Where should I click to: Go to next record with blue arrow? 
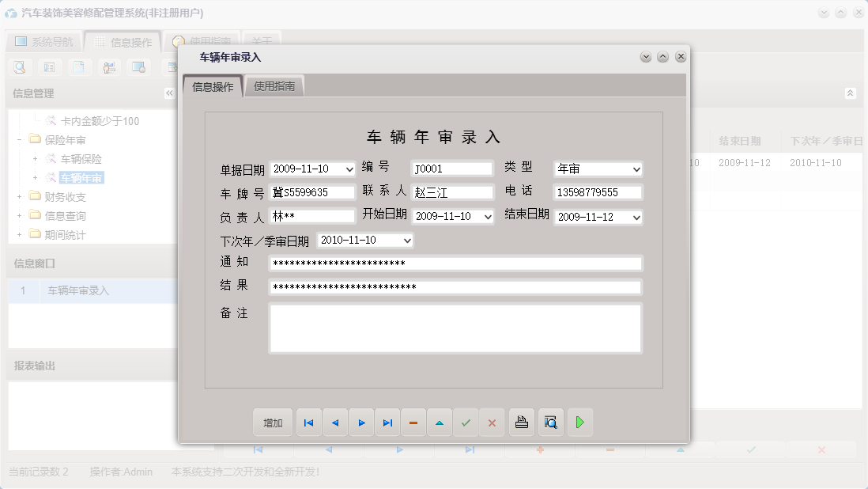click(362, 422)
